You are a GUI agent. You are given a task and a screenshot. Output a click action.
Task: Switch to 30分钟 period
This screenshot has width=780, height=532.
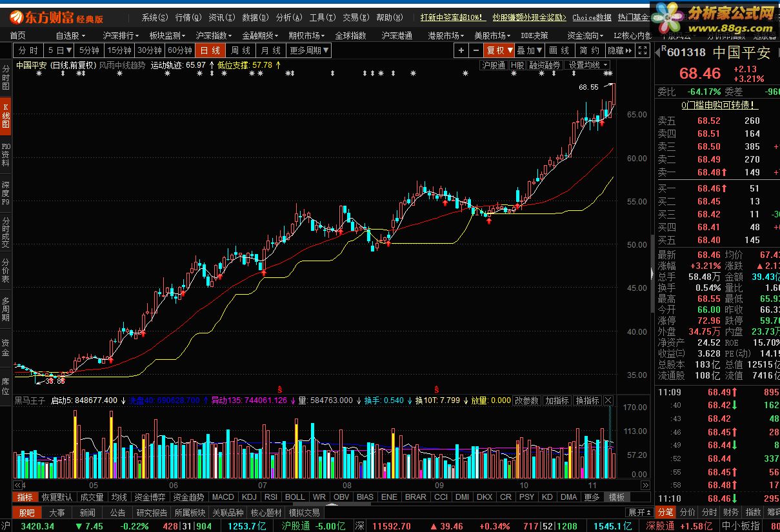[x=150, y=50]
